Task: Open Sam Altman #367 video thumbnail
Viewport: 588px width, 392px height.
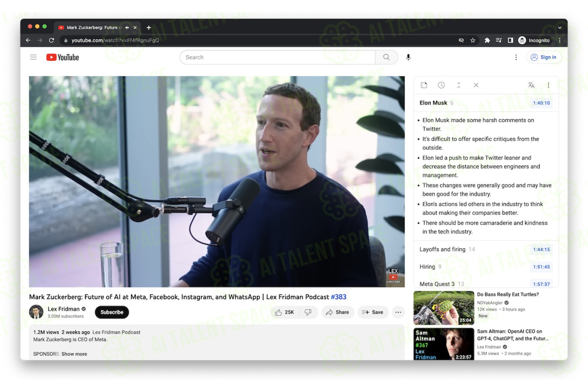Action: (444, 344)
